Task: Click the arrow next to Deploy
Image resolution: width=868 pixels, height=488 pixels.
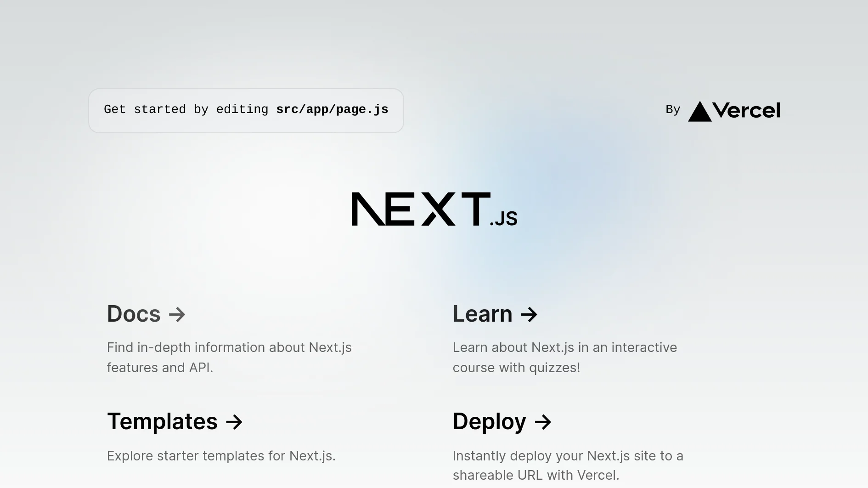Action: coord(543,422)
